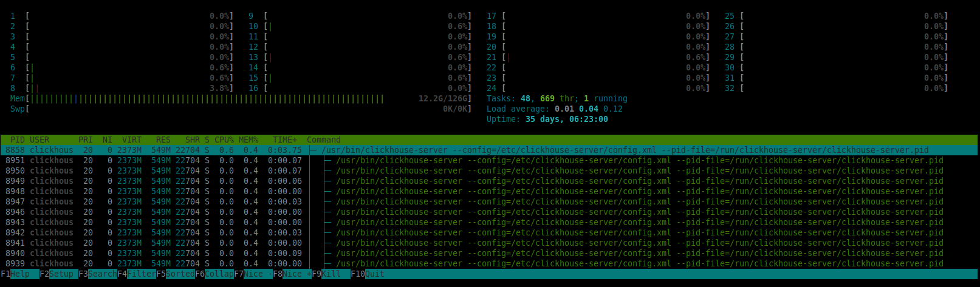Viewport: 980px width, 287px height.
Task: Toggle the F5 Sorted view
Action: 176,274
